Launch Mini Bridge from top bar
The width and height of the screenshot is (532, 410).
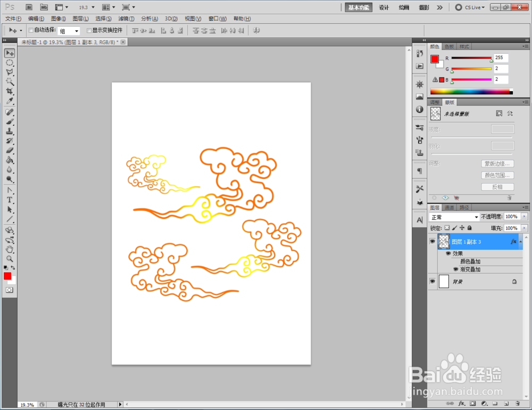coord(44,7)
